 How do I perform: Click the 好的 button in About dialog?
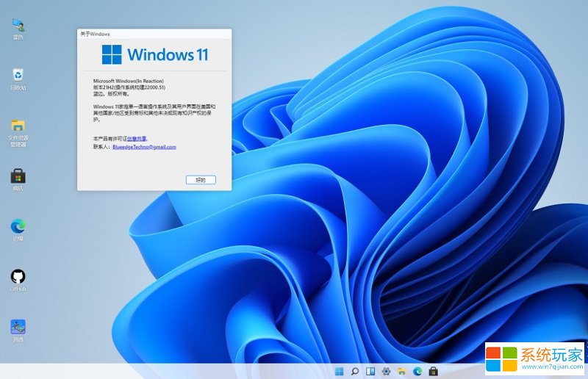point(201,180)
